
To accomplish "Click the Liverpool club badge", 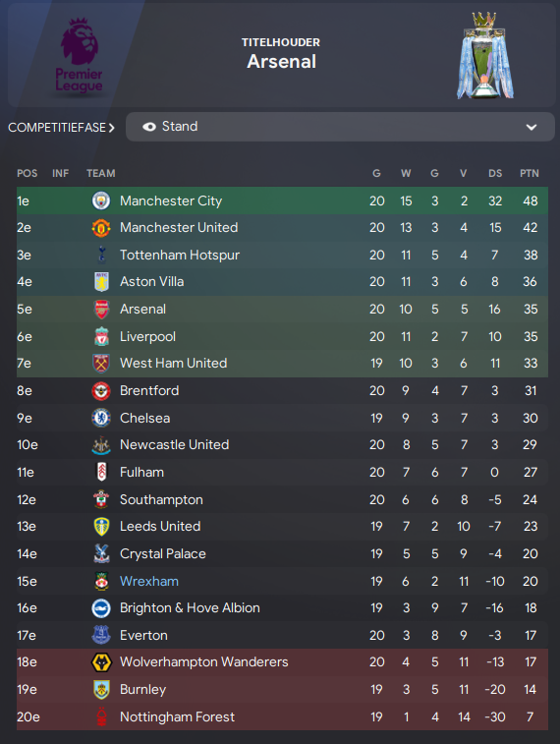I will tap(101, 336).
